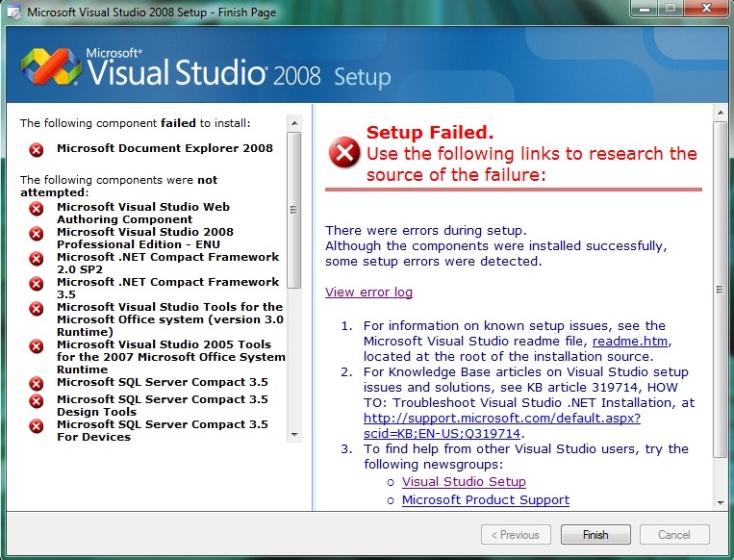Open the readme.htm link

pyautogui.click(x=628, y=342)
